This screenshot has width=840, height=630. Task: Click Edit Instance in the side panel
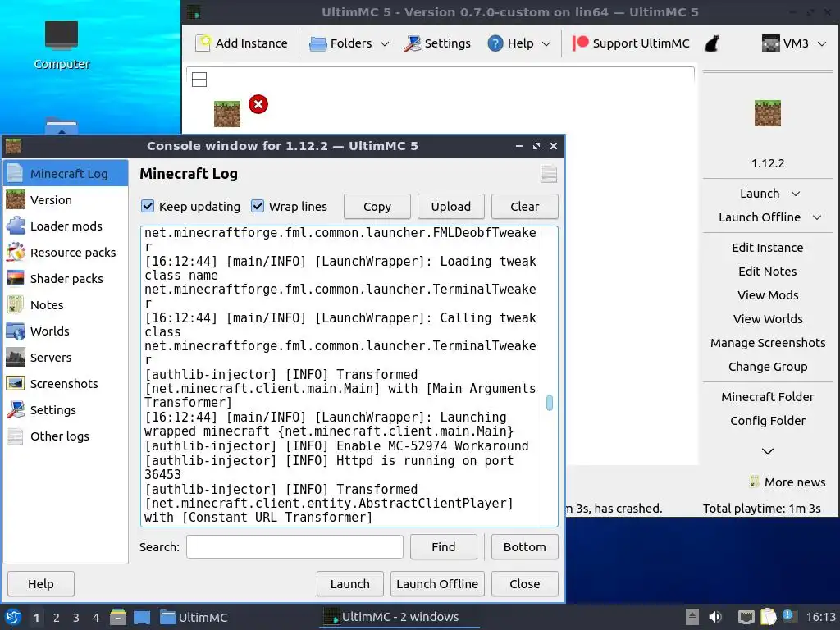(768, 248)
